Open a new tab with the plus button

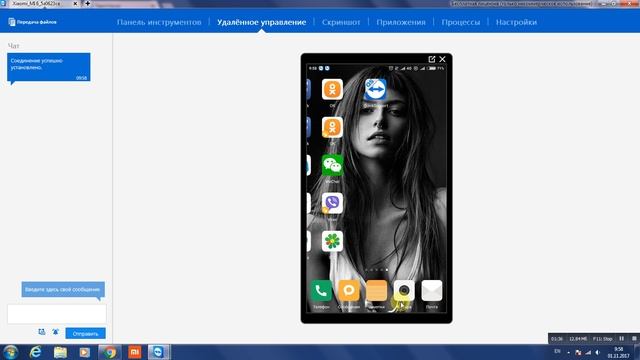87,4
